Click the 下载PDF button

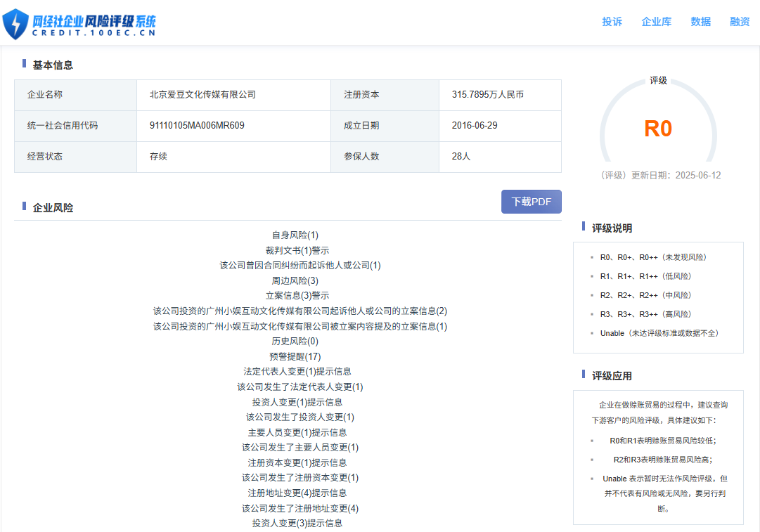[x=531, y=202]
